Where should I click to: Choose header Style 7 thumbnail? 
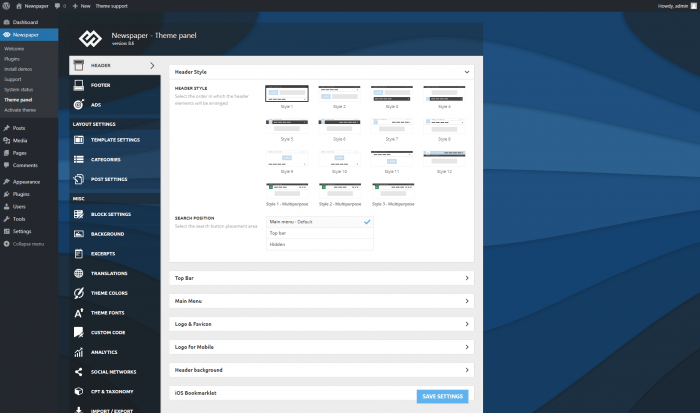[392, 126]
